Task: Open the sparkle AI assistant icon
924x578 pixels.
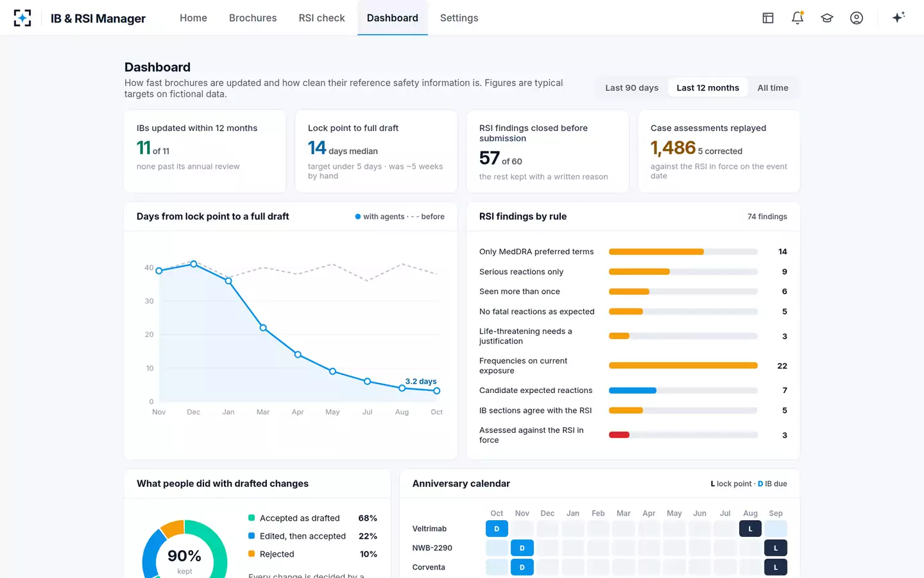Action: pos(898,17)
